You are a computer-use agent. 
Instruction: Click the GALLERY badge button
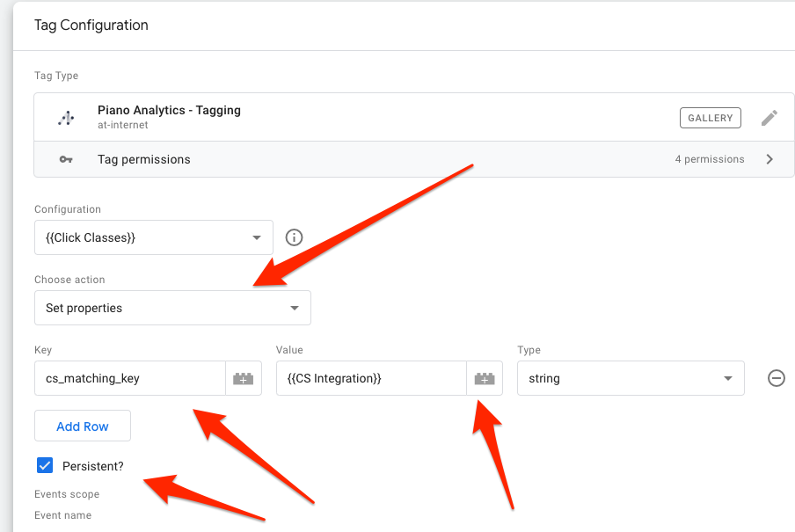point(711,118)
